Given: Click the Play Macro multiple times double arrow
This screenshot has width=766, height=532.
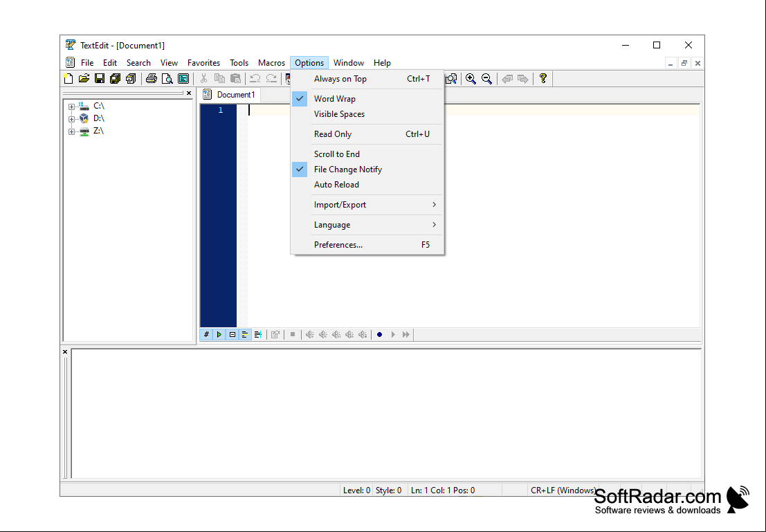Looking at the screenshot, I should [x=406, y=335].
